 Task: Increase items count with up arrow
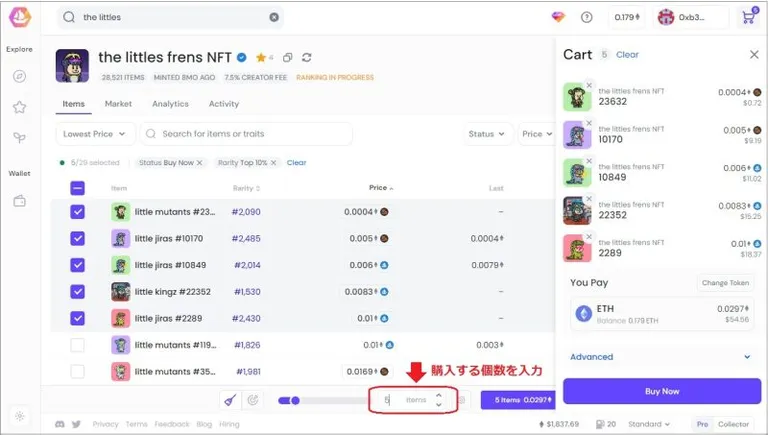(439, 395)
